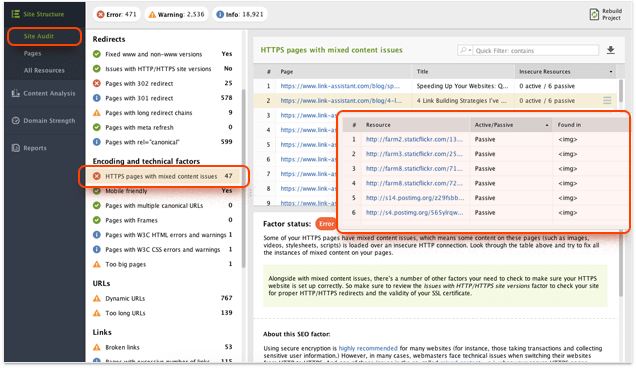Click warning icon beside Dynamic URLs

click(97, 298)
